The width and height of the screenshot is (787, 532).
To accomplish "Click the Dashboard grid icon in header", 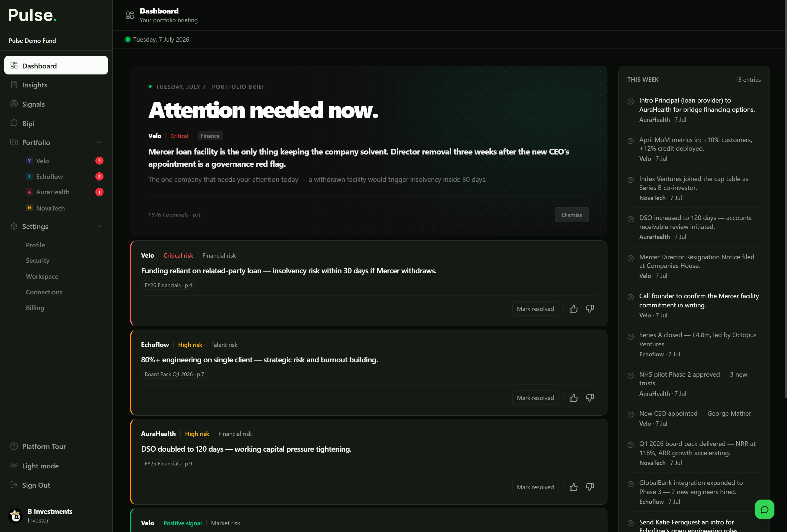I will pyautogui.click(x=130, y=15).
